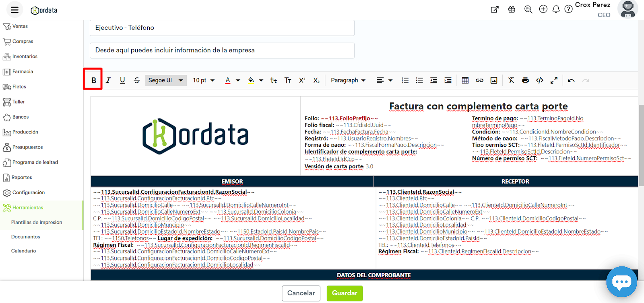Undo the last edit

(571, 80)
